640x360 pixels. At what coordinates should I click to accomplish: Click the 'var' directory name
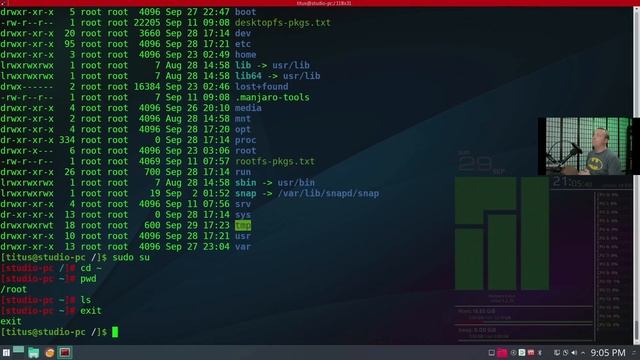pos(243,247)
